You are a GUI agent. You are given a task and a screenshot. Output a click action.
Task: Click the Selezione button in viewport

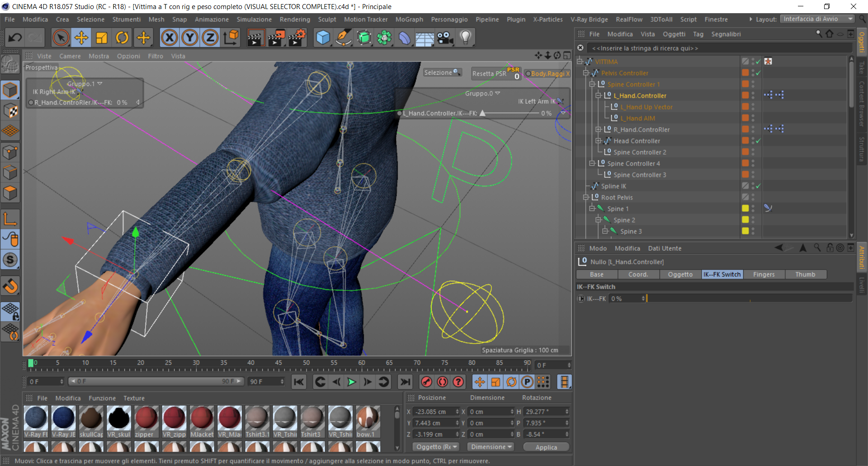point(442,72)
